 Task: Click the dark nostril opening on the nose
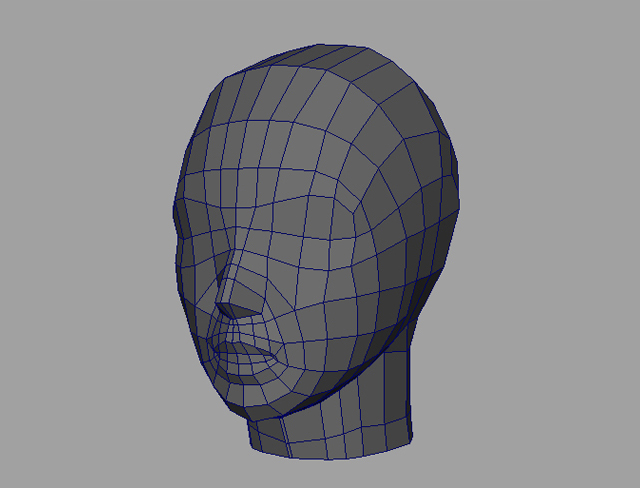(234, 311)
